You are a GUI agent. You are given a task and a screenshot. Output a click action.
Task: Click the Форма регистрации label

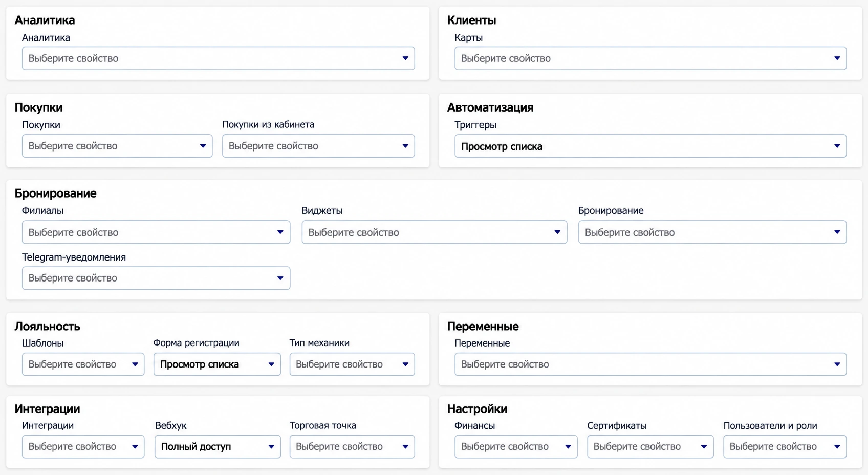click(196, 343)
